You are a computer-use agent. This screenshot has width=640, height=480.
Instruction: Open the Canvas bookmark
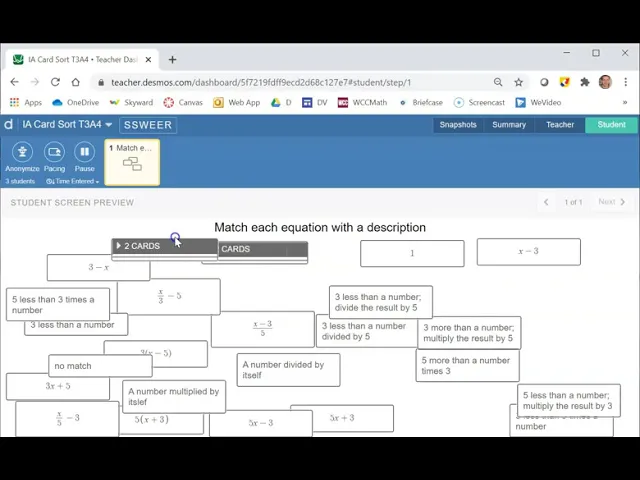[183, 102]
